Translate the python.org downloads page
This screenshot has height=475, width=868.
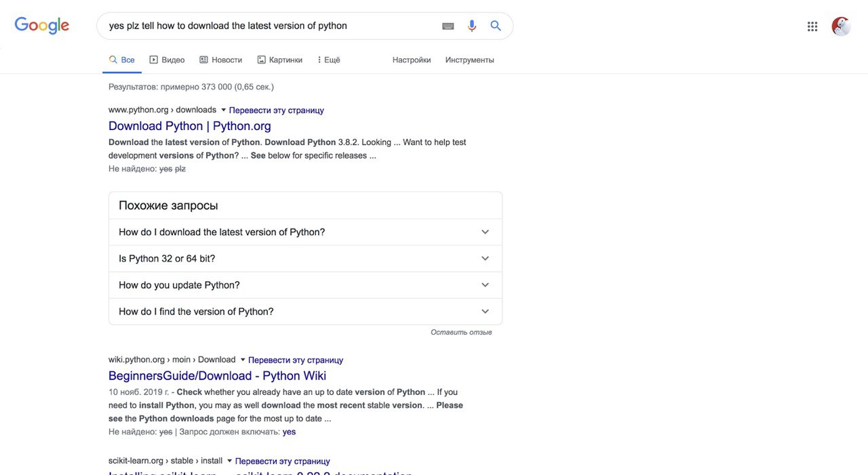277,110
